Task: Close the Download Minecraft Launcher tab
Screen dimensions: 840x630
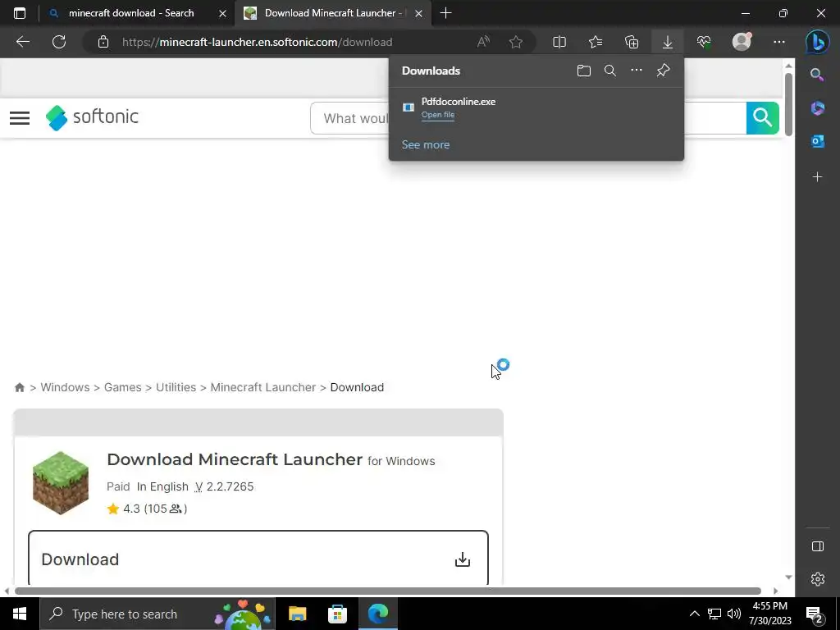Action: click(419, 13)
